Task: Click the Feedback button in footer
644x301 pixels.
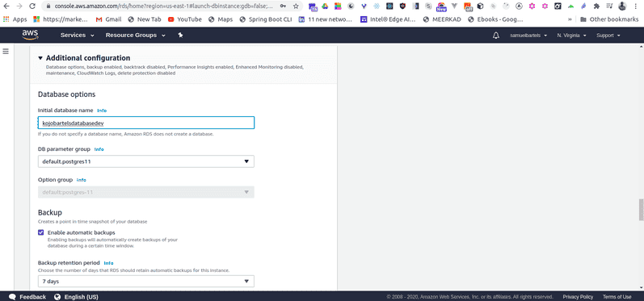Action: point(27,297)
